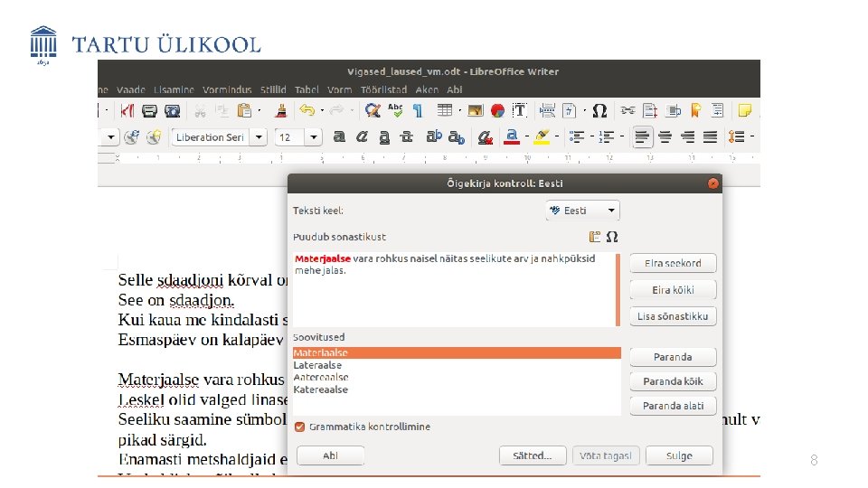Click the Sulge button
Image resolution: width=868 pixels, height=488 pixels.
tap(679, 455)
